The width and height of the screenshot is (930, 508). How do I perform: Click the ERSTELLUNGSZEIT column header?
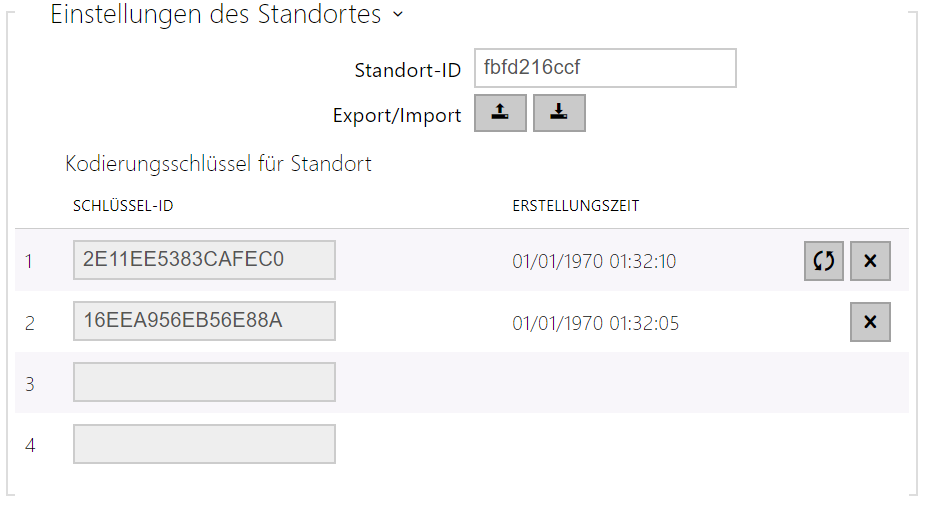[x=576, y=206]
